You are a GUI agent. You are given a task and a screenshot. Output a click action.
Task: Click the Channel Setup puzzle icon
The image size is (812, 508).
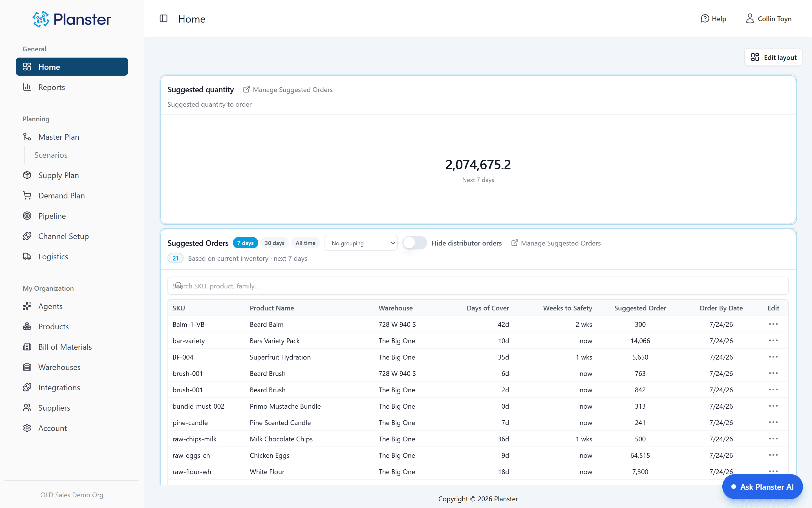[27, 236]
